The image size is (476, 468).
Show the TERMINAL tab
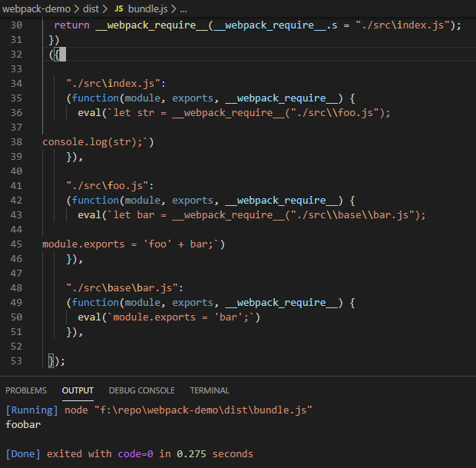tap(210, 390)
